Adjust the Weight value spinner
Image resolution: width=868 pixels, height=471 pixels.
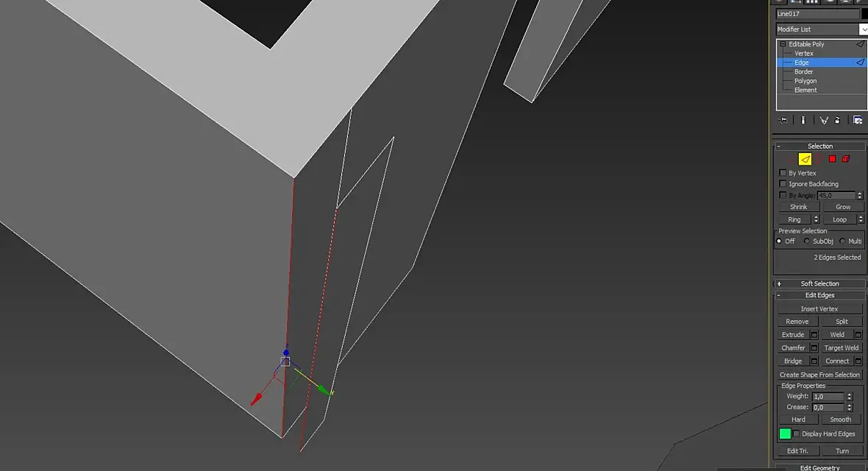(x=849, y=396)
